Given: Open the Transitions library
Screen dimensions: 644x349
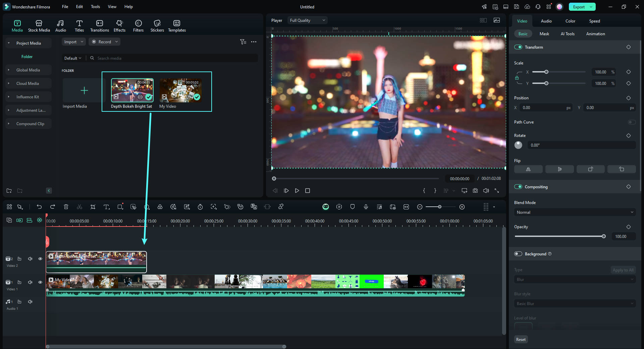Looking at the screenshot, I should click(99, 26).
